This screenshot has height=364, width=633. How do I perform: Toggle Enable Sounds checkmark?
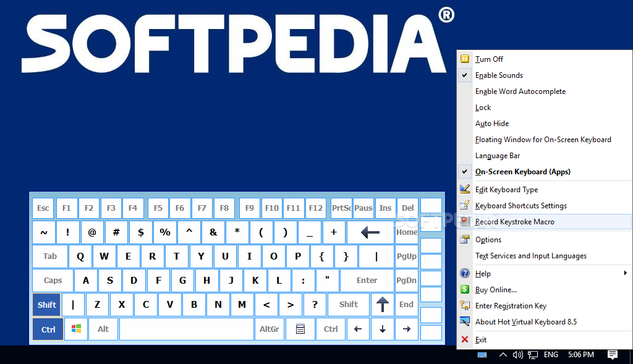point(465,75)
